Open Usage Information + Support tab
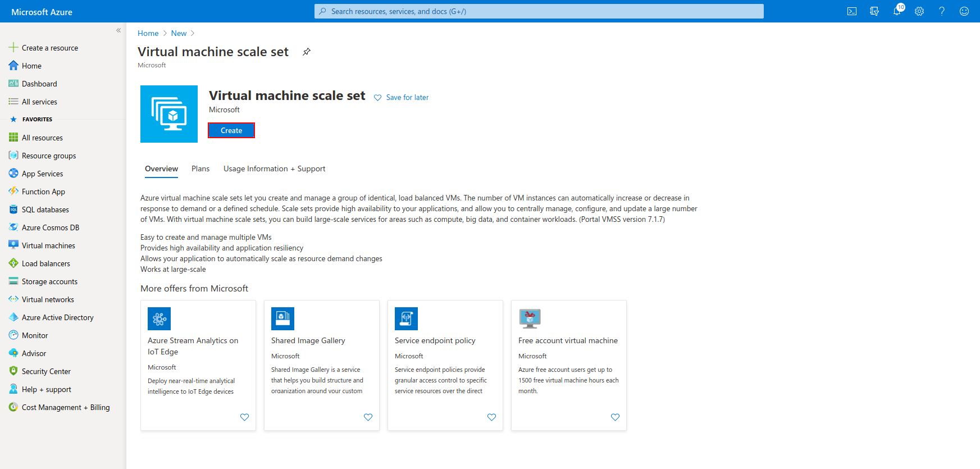This screenshot has height=469, width=980. 275,169
